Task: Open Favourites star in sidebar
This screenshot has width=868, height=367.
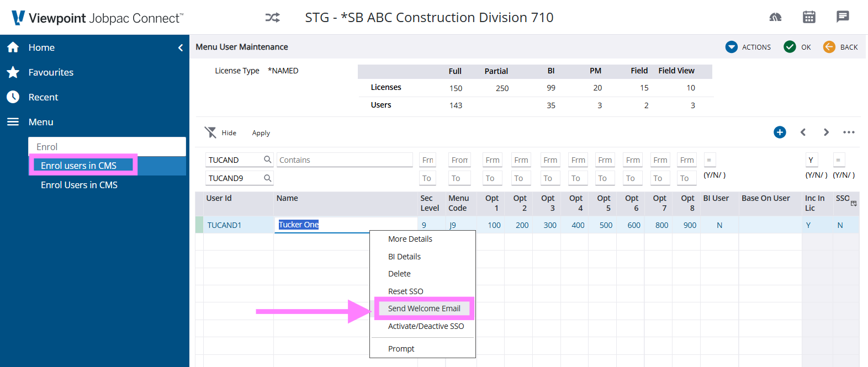Action: 13,72
